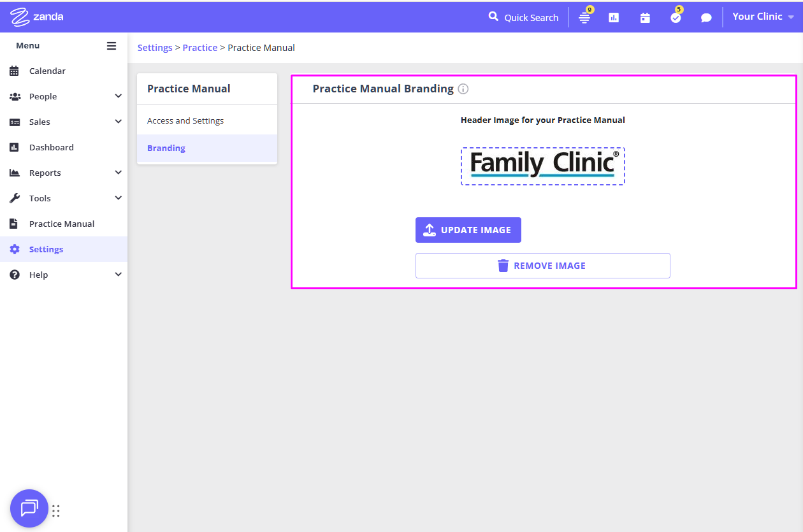Open the Your Clinic dropdown
The image size is (803, 532).
(x=763, y=17)
